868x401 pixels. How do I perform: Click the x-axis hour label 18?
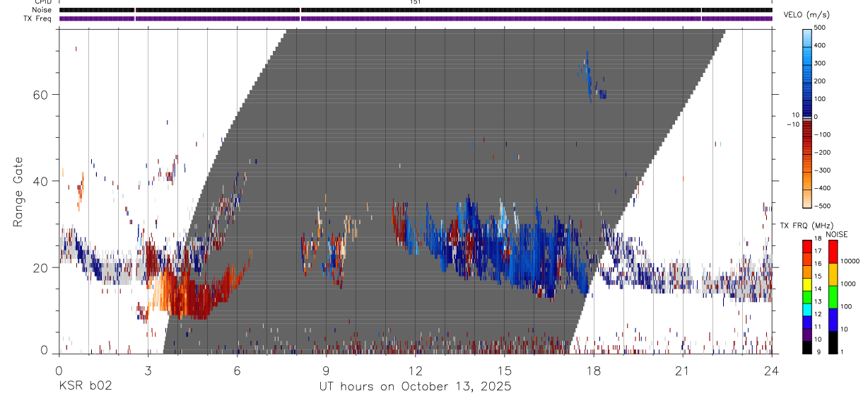[594, 370]
